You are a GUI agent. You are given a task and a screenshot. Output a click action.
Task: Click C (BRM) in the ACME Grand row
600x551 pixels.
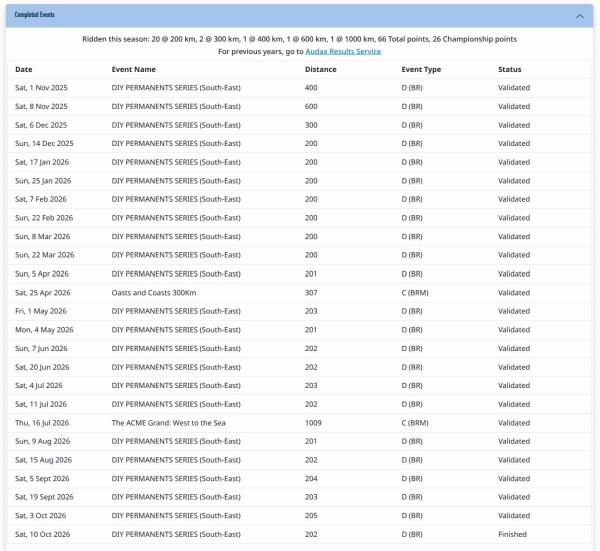(x=415, y=423)
